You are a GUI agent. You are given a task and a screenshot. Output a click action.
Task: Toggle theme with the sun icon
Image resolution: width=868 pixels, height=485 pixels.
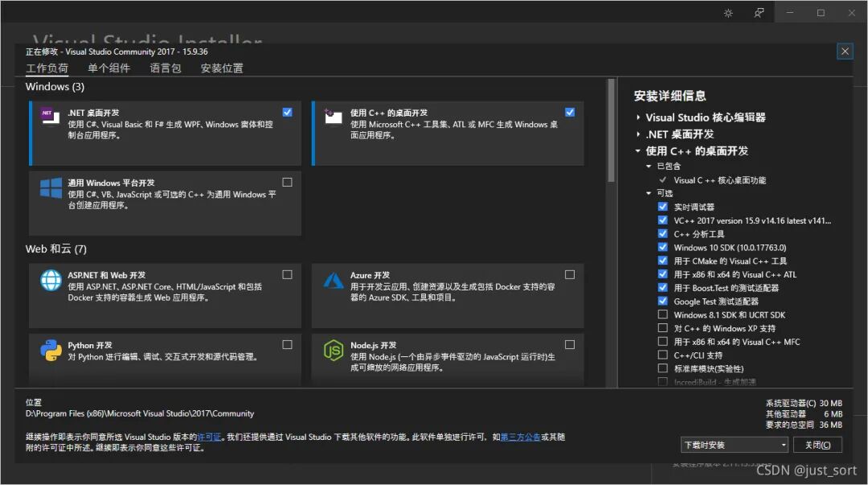pyautogui.click(x=728, y=13)
